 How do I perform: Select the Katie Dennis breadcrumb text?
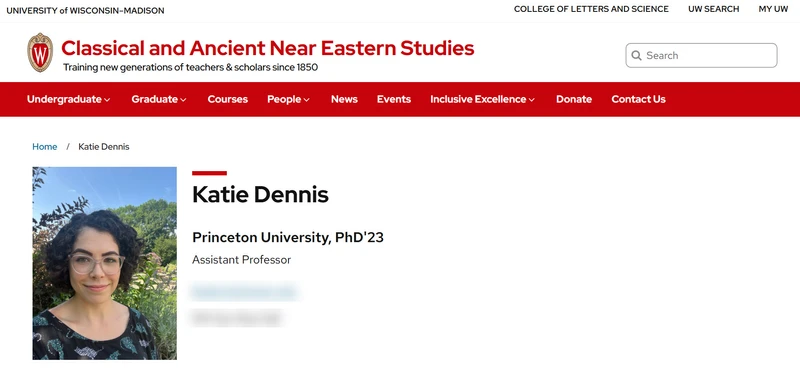(x=104, y=146)
